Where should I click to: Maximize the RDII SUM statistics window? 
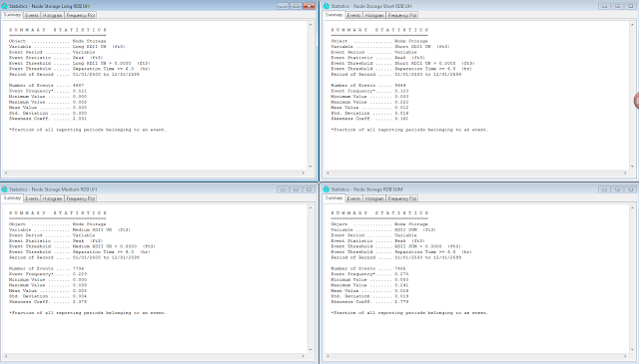pyautogui.click(x=618, y=189)
